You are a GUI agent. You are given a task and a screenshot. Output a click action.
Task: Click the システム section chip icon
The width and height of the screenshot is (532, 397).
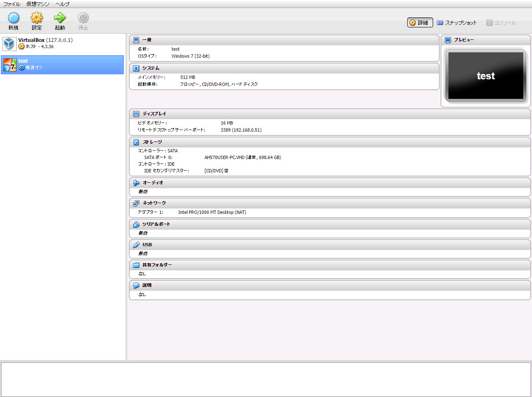tap(136, 68)
